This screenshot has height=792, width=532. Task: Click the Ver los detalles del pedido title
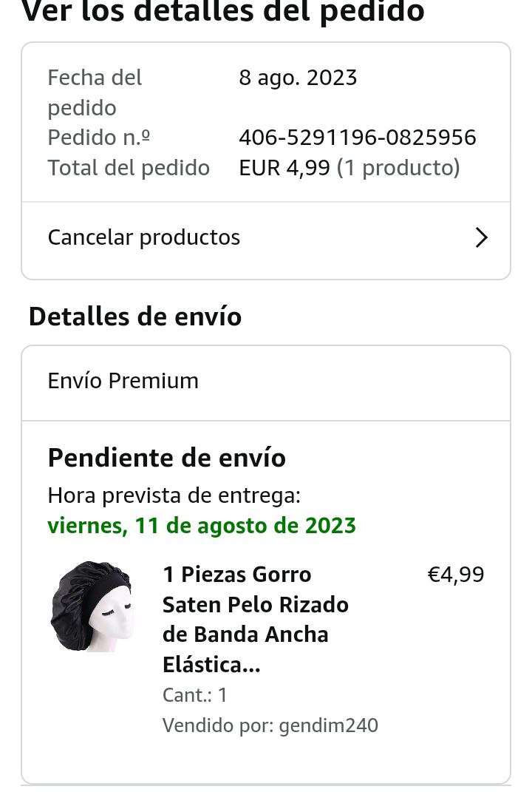click(222, 11)
